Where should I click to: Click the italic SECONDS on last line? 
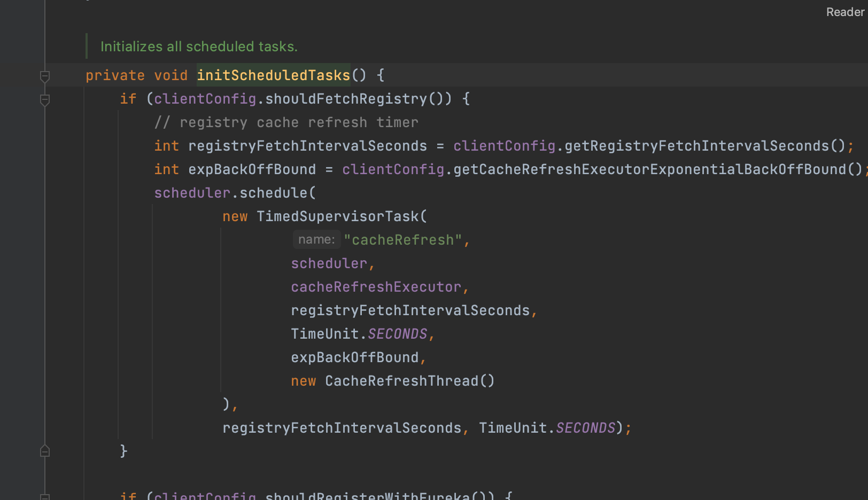[586, 428]
